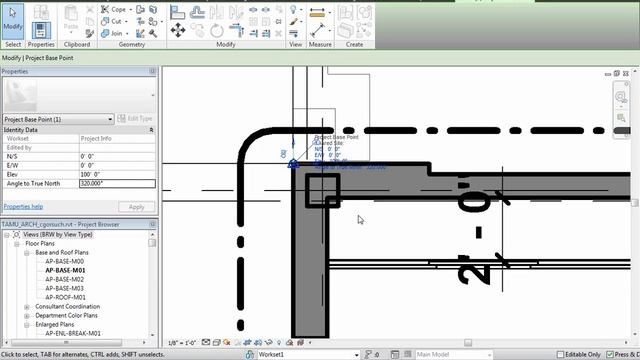Click the Hide in View lightbulb icon
The width and height of the screenshot is (640, 360).
click(x=293, y=9)
